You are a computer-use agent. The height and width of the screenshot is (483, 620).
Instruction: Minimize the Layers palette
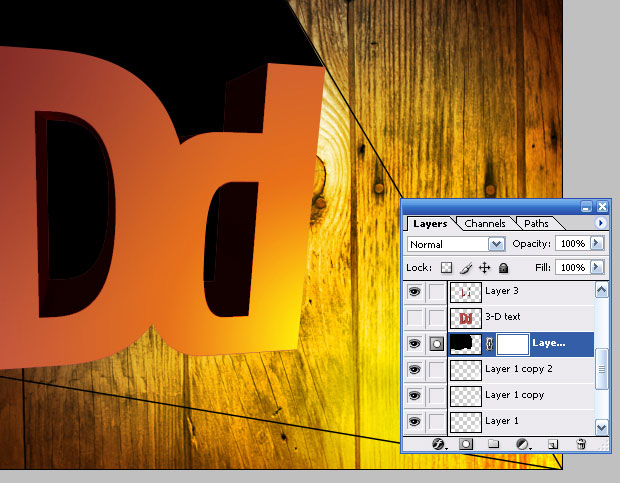point(586,207)
